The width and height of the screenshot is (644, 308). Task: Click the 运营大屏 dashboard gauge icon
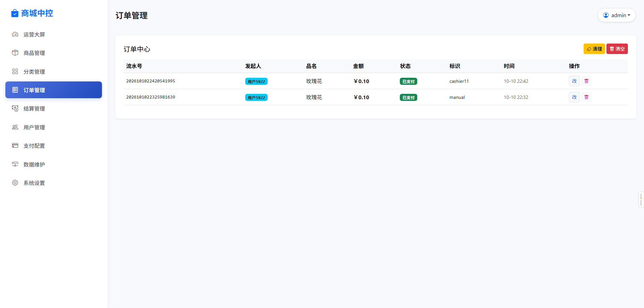[15, 34]
